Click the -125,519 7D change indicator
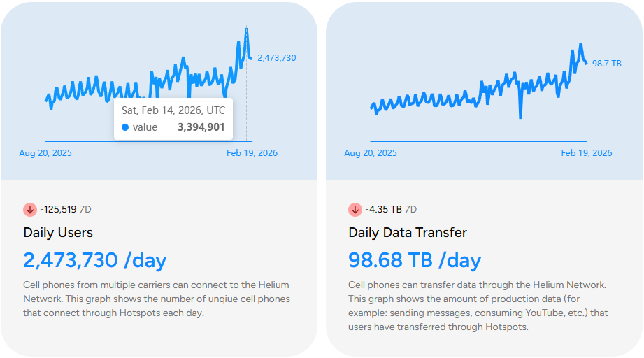Screen dimensions: 644x358 click(66, 209)
